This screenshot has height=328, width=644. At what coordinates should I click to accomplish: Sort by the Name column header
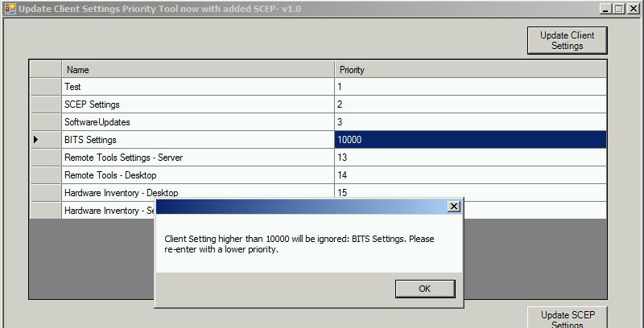(x=197, y=70)
